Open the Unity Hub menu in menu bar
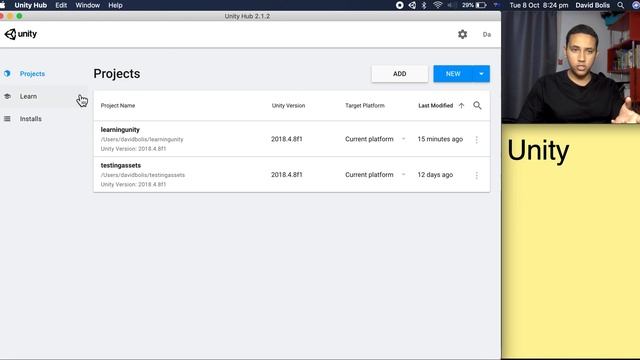 tap(31, 5)
